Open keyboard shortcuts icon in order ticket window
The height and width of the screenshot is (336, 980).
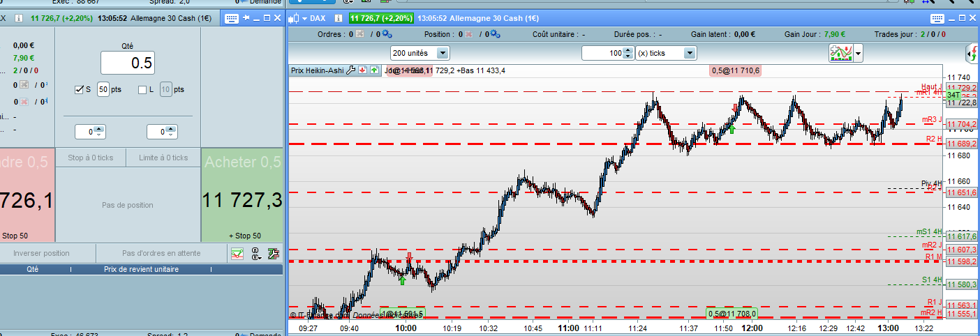(x=232, y=17)
